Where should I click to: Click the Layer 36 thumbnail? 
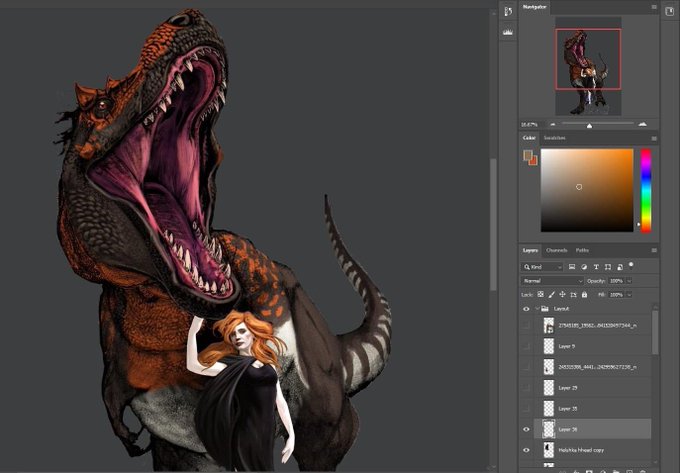click(x=549, y=429)
